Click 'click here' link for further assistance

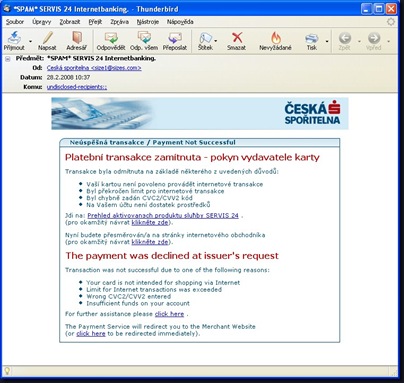click(169, 314)
